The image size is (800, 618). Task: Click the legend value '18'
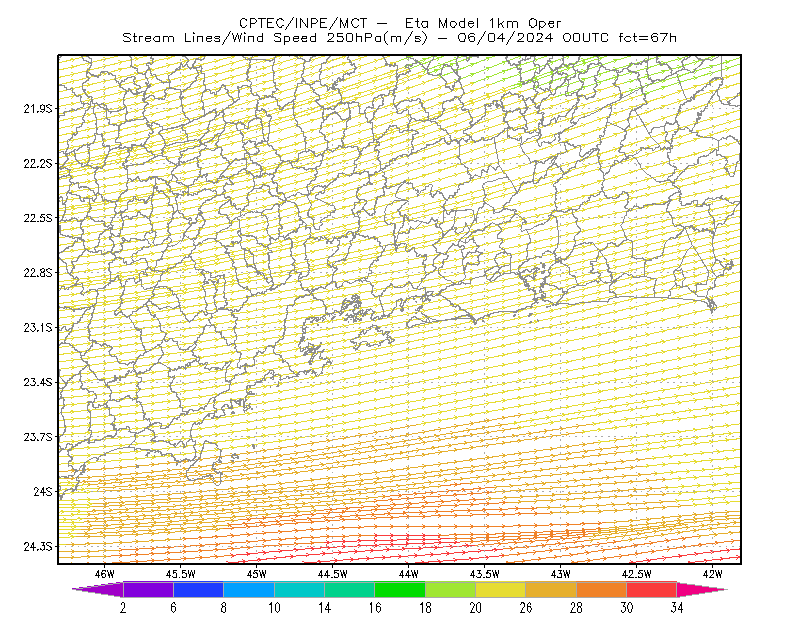[425, 607]
